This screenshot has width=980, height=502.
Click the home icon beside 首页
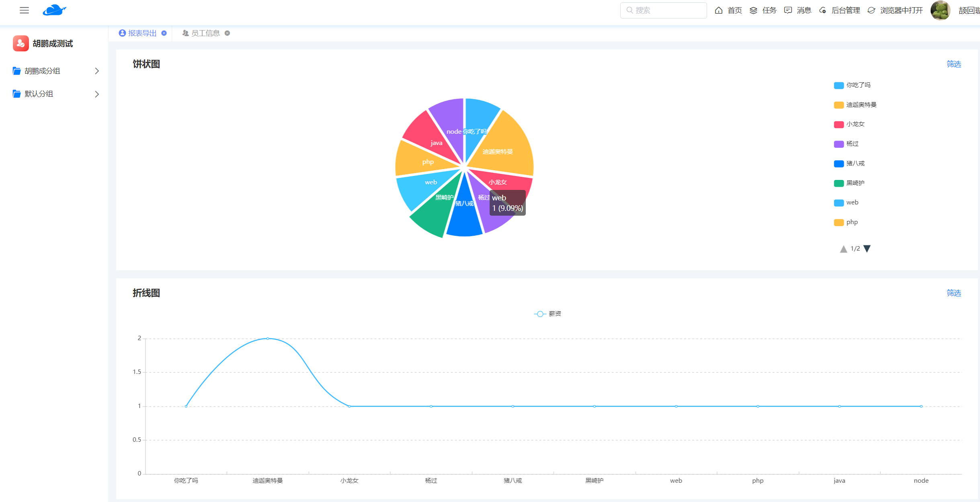(719, 10)
